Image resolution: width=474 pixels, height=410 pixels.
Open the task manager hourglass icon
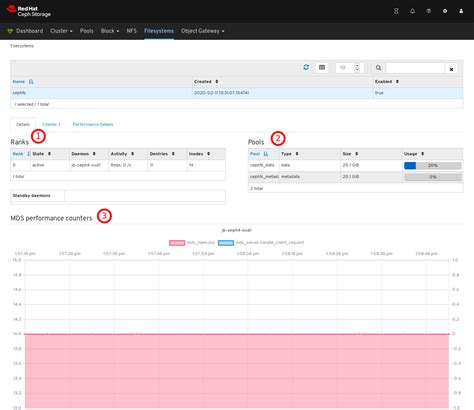pos(396,11)
